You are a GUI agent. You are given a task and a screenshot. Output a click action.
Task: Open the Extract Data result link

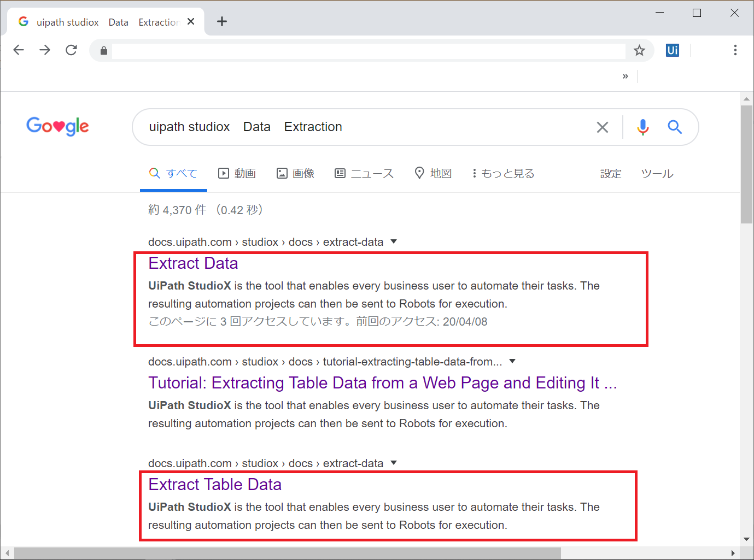(193, 263)
